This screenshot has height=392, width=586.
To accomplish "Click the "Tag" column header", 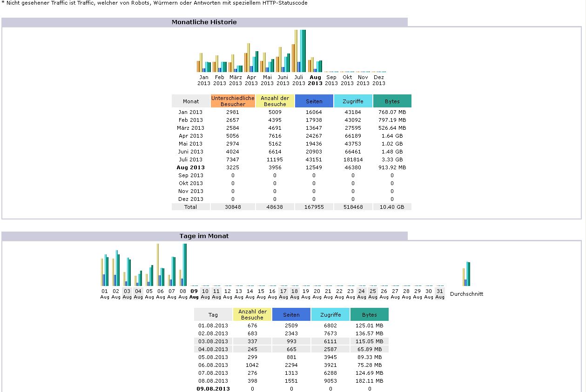I will (213, 315).
